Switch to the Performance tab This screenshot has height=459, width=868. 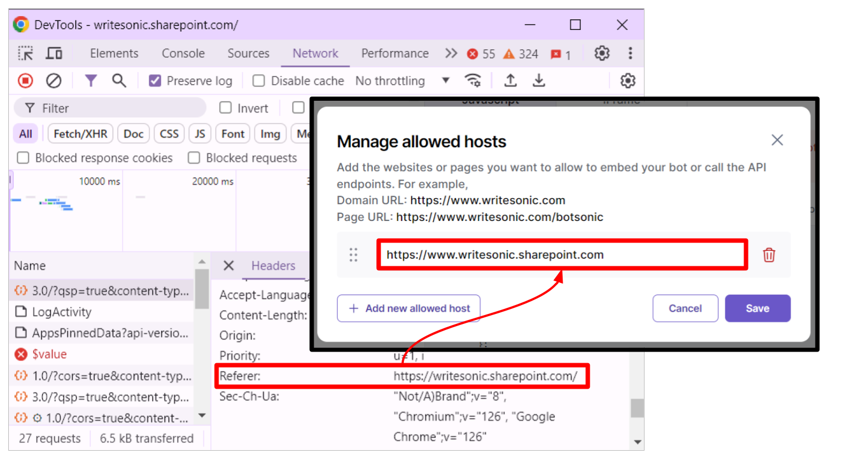click(x=395, y=53)
